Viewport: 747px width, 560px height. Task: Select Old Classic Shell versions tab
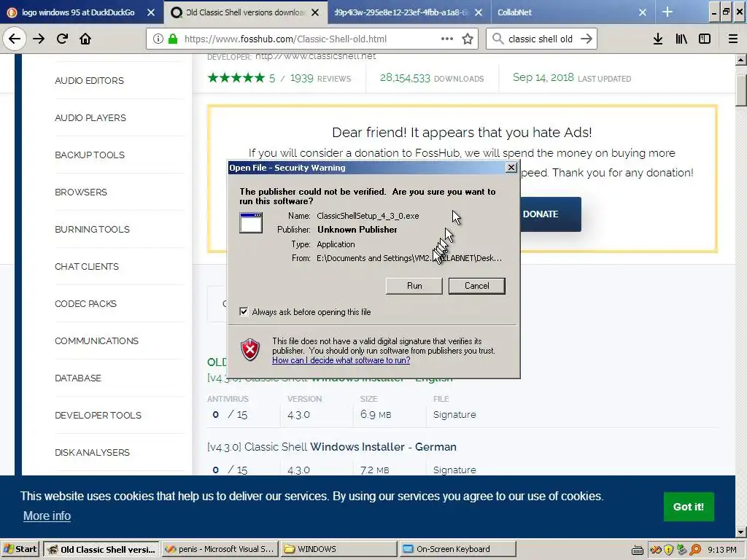pos(244,12)
